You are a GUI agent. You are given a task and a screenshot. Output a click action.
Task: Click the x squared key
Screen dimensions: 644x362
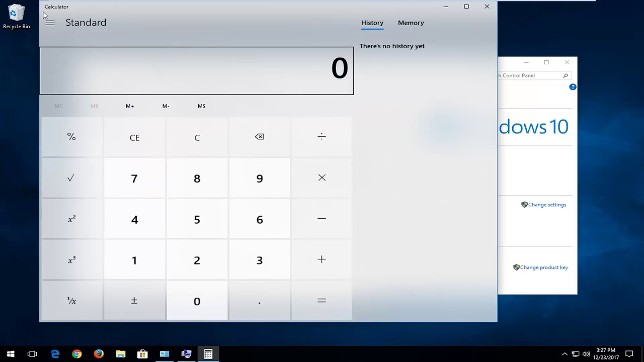point(71,219)
